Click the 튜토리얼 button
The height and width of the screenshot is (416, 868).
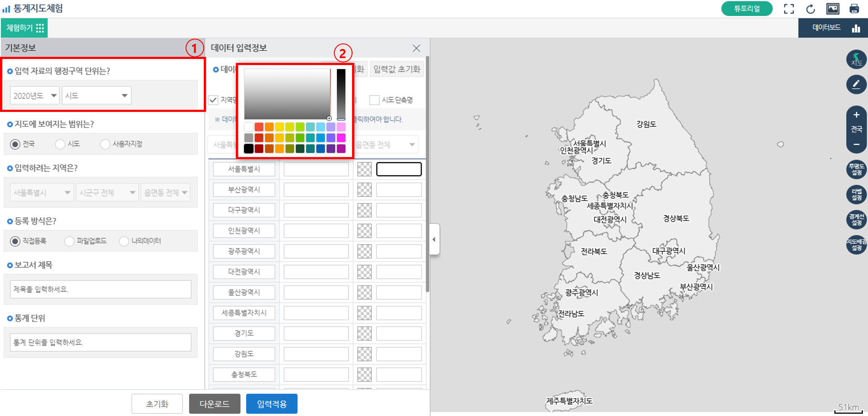pos(747,9)
